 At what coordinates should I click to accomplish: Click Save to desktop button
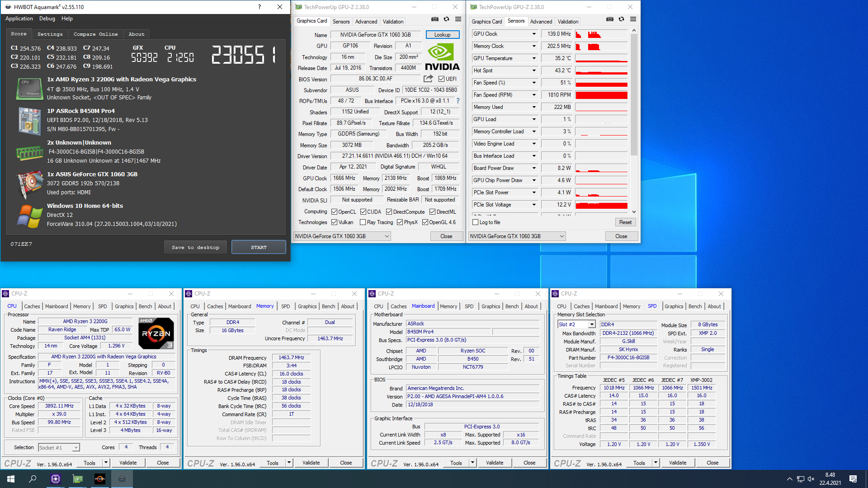(195, 247)
